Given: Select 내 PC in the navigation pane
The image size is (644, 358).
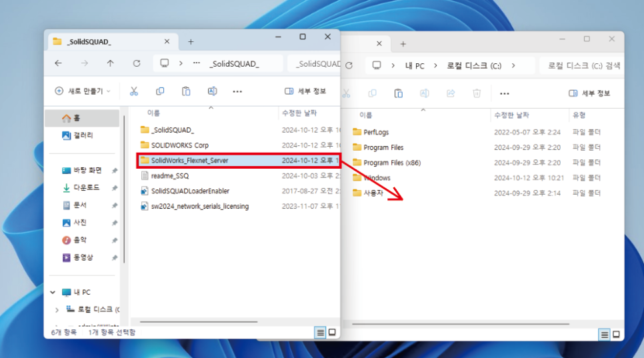Looking at the screenshot, I should tap(76, 292).
